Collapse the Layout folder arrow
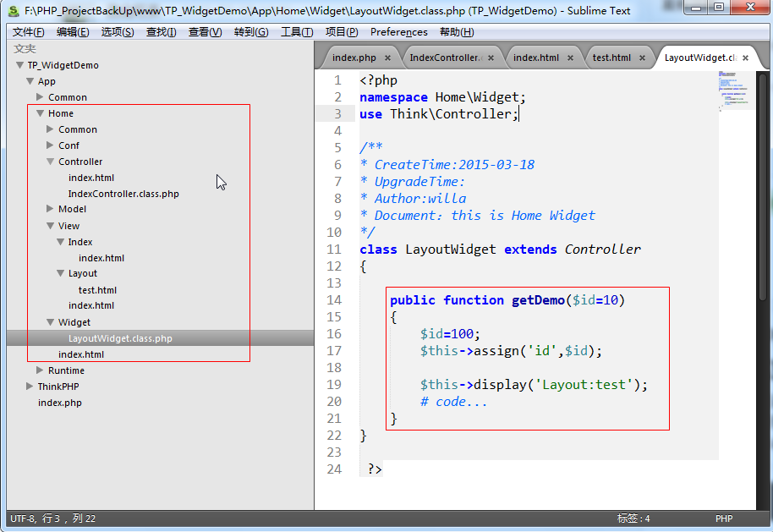Screen dimensions: 773x532 61,272
